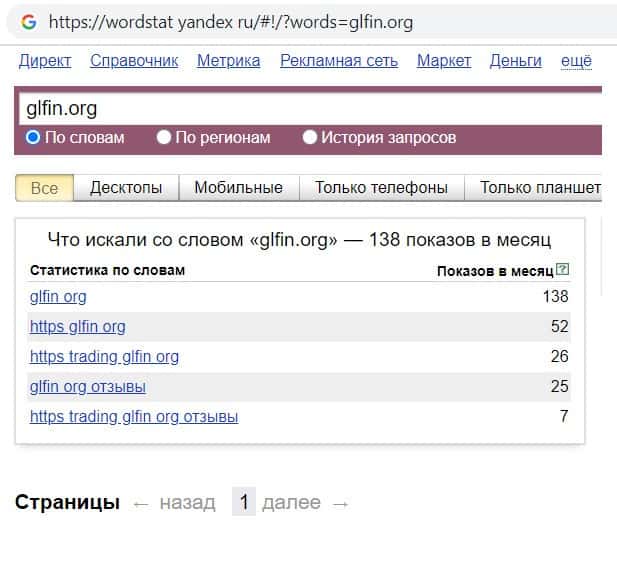Click the 7 impressions value
The width and height of the screenshot is (617, 565).
[x=564, y=416]
